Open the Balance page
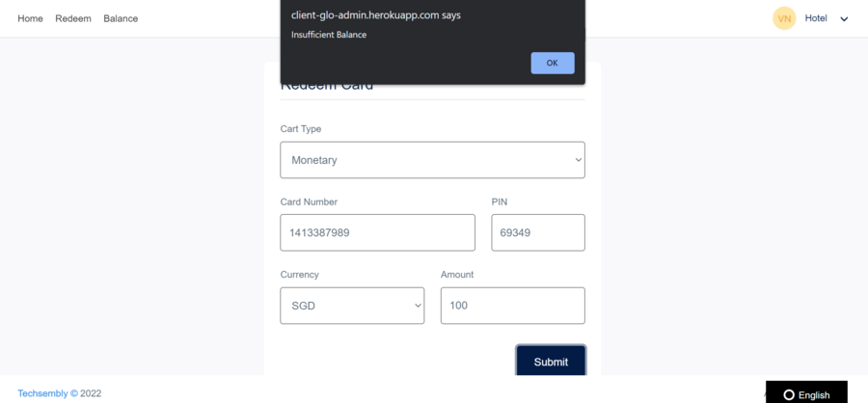Image resolution: width=868 pixels, height=403 pixels. (x=121, y=19)
